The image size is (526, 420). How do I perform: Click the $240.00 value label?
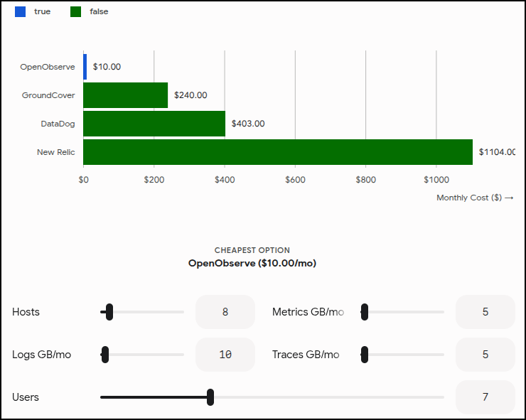coord(190,95)
